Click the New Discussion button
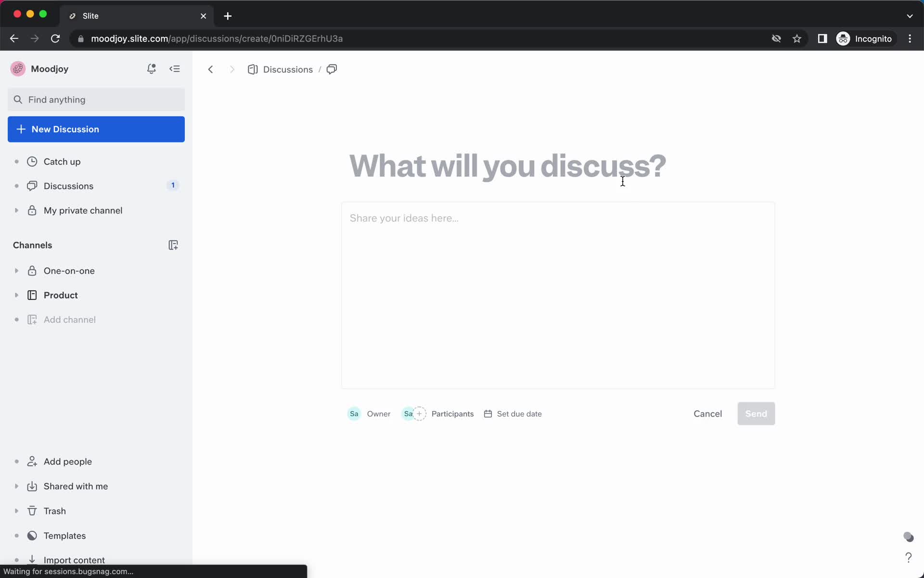The image size is (924, 578). click(x=96, y=129)
